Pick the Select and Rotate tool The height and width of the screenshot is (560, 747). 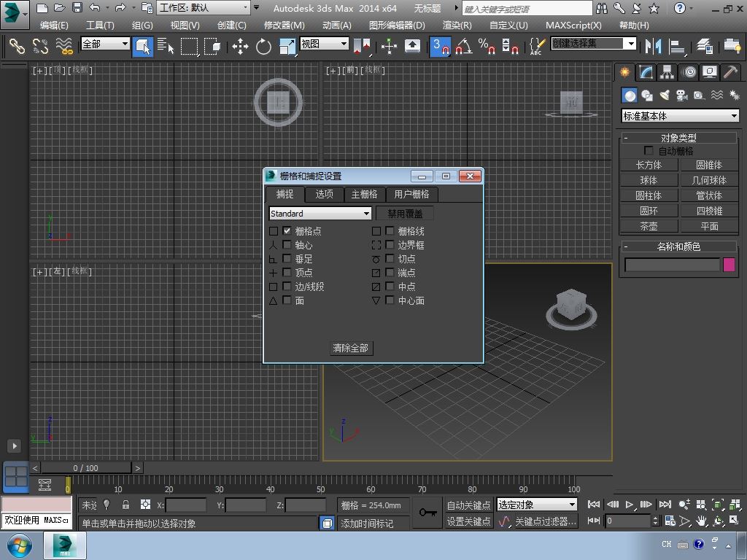click(263, 46)
